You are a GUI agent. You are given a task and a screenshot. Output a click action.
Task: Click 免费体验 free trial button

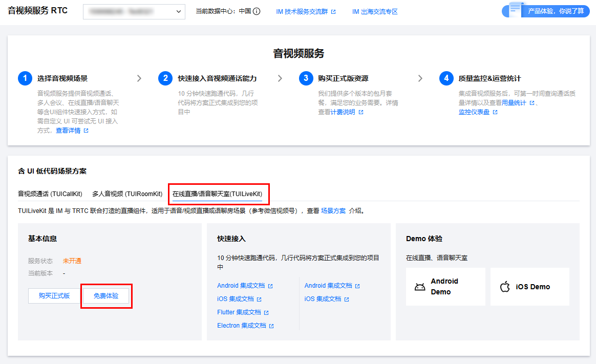pyautogui.click(x=106, y=295)
